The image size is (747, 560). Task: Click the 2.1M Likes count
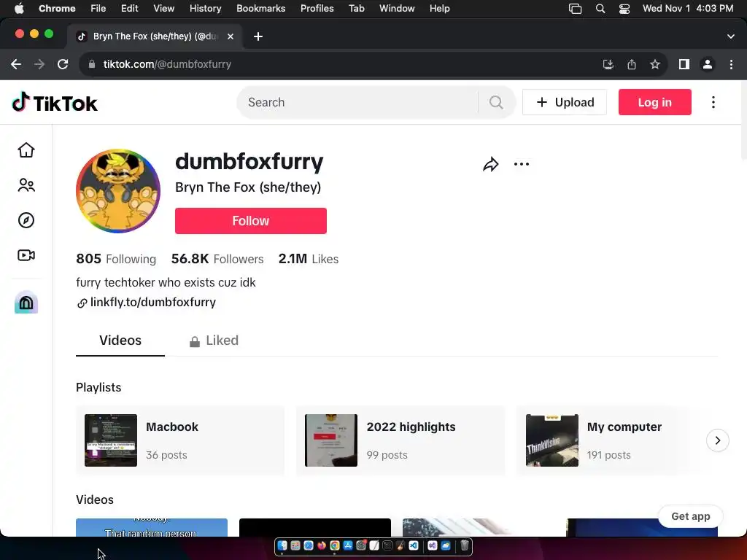pyautogui.click(x=309, y=259)
